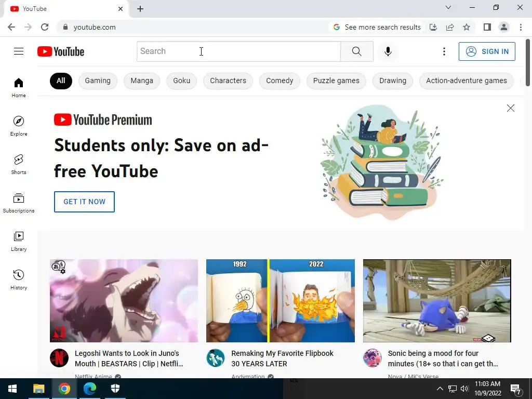This screenshot has height=399, width=532.
Task: Dismiss the YouTube Premium banner
Action: point(511,108)
